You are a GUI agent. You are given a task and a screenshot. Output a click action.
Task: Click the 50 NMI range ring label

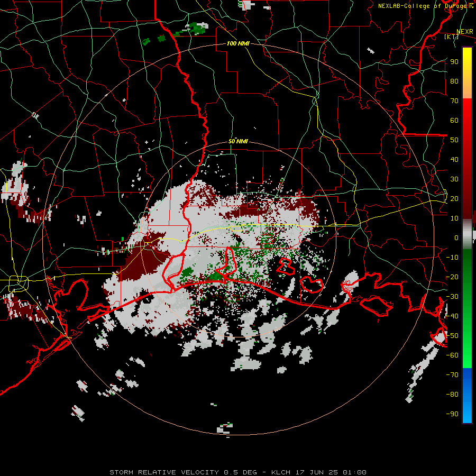point(238,141)
